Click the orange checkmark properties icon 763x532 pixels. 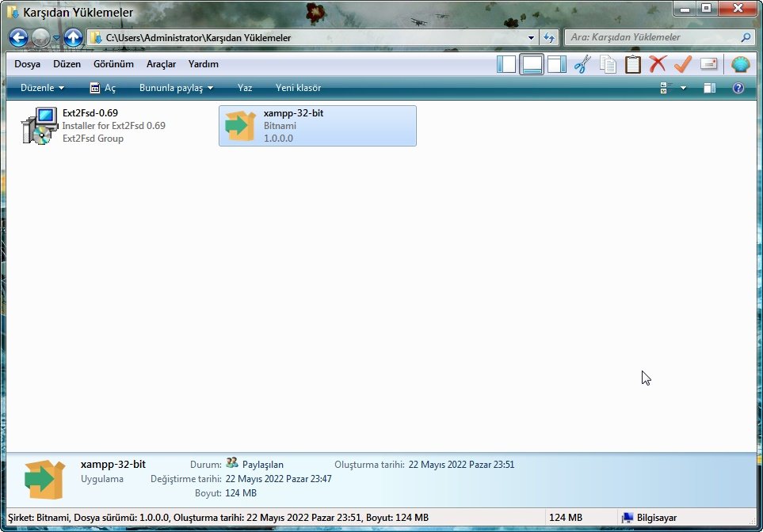[683, 64]
